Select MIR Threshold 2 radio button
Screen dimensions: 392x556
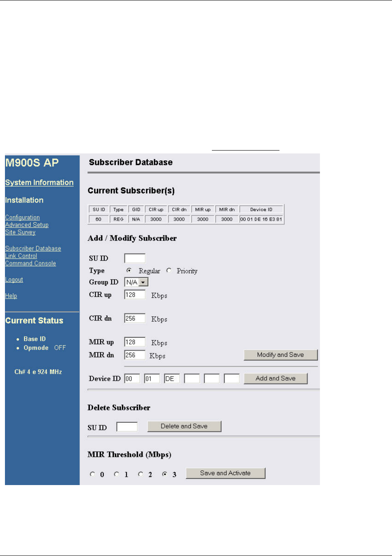pos(141,474)
